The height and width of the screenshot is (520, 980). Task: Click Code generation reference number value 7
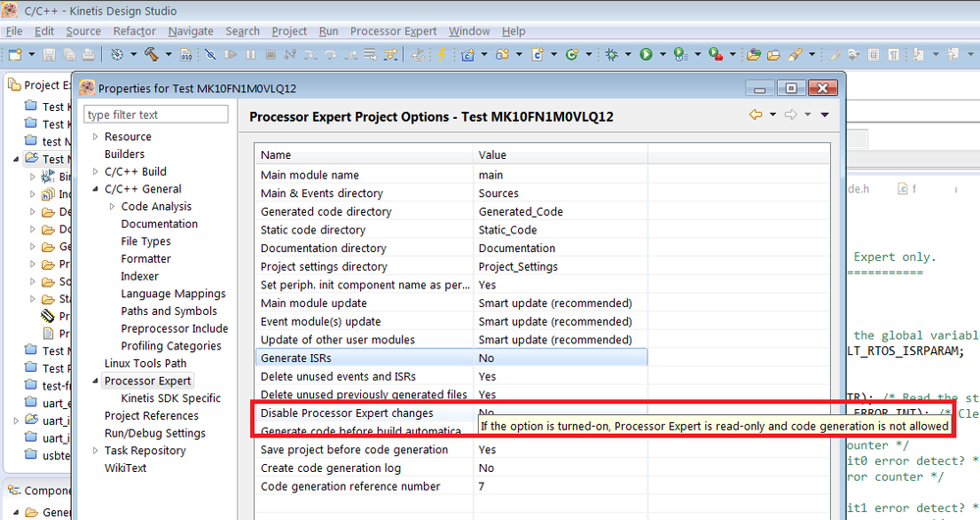[482, 487]
